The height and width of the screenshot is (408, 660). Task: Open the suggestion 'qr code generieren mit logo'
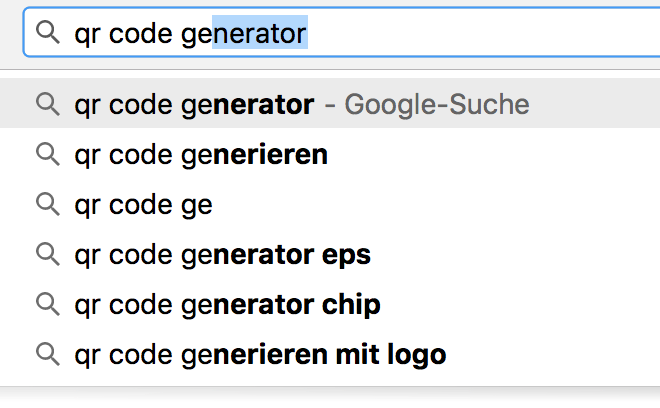coord(260,354)
